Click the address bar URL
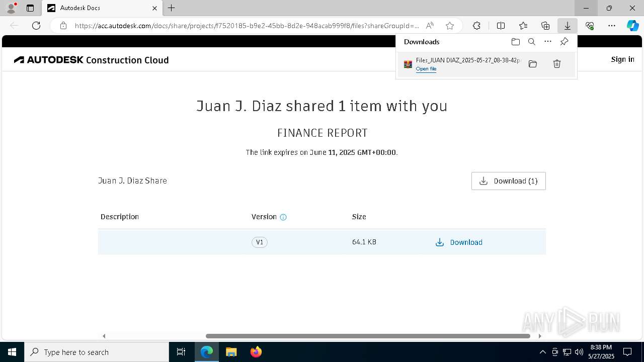The image size is (644, 362). point(247,26)
